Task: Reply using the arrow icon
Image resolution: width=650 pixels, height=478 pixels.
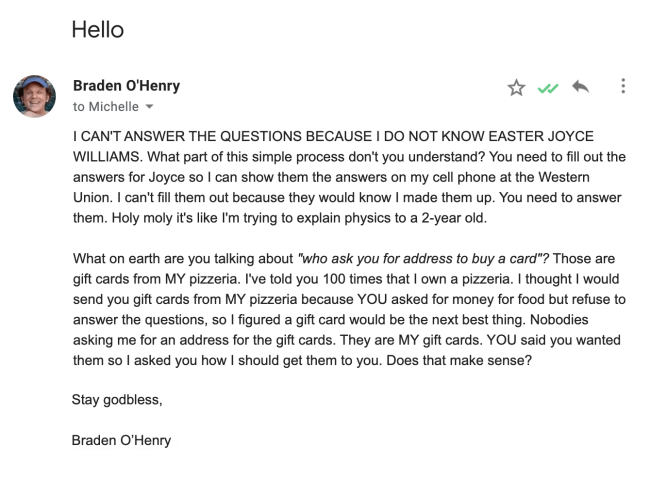Action: (580, 87)
